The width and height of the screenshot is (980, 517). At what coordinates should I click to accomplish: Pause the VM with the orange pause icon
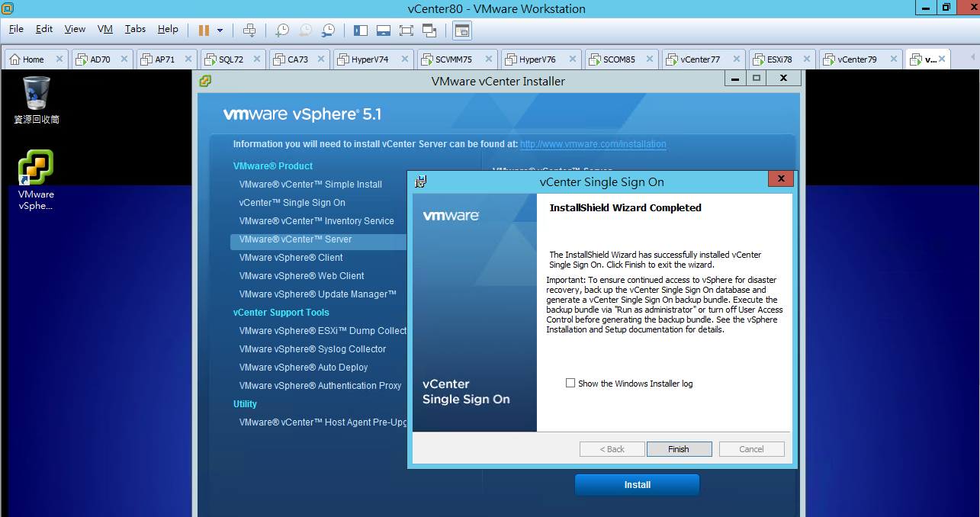tap(204, 31)
